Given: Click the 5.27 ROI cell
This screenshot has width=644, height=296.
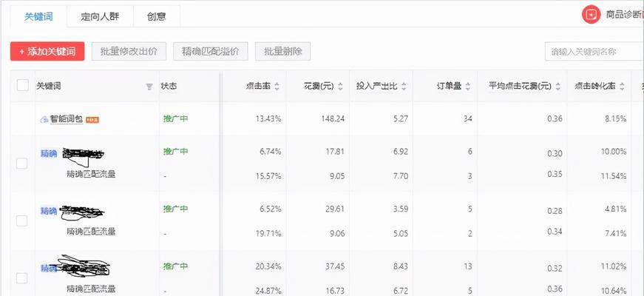Looking at the screenshot, I should pyautogui.click(x=401, y=119).
